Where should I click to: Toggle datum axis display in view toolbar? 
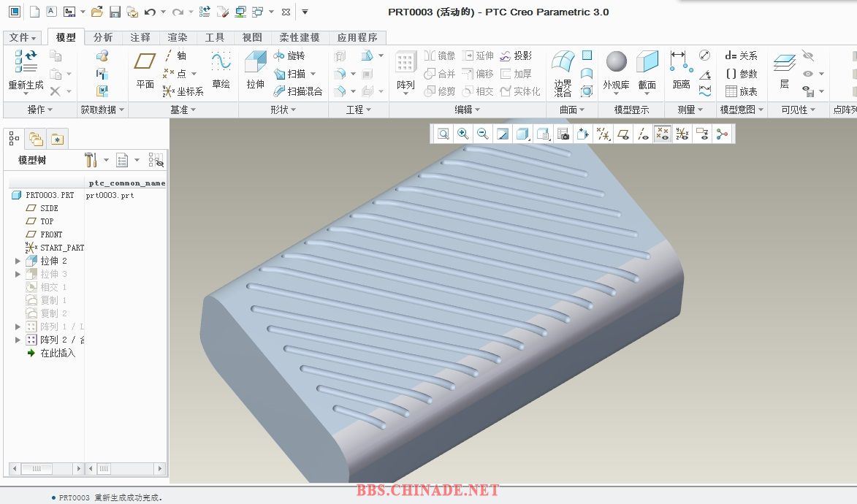point(642,134)
